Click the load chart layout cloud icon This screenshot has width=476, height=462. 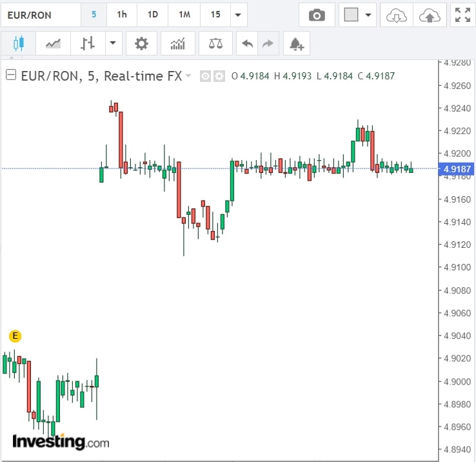pos(396,15)
